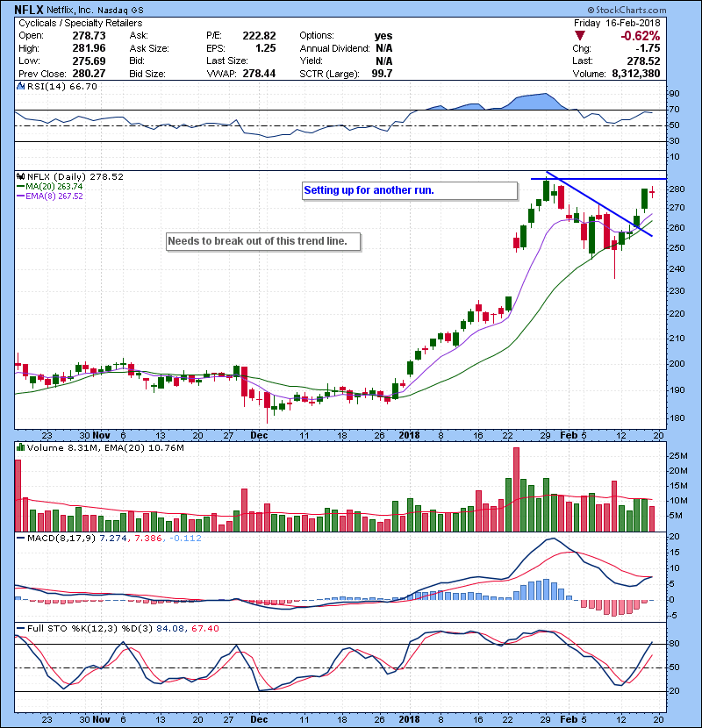Click the 'RSI(14) 66.70' panel label
The width and height of the screenshot is (702, 728).
(x=61, y=86)
